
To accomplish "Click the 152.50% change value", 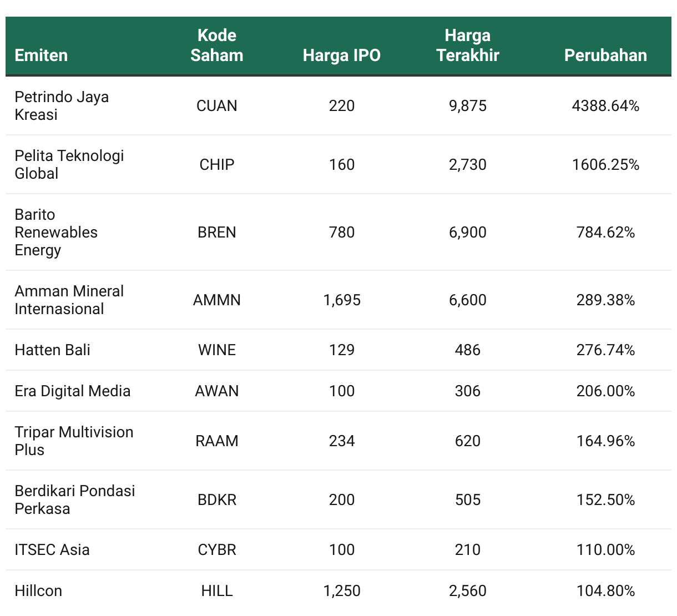I will (x=605, y=499).
